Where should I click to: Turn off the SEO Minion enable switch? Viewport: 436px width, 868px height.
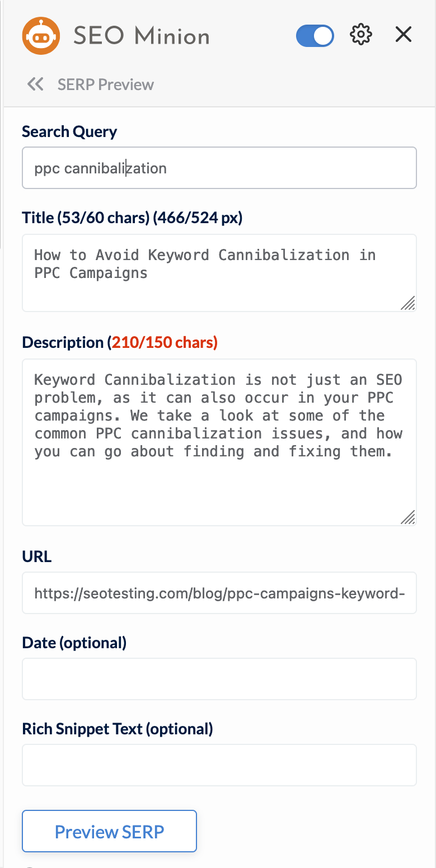pos(315,36)
